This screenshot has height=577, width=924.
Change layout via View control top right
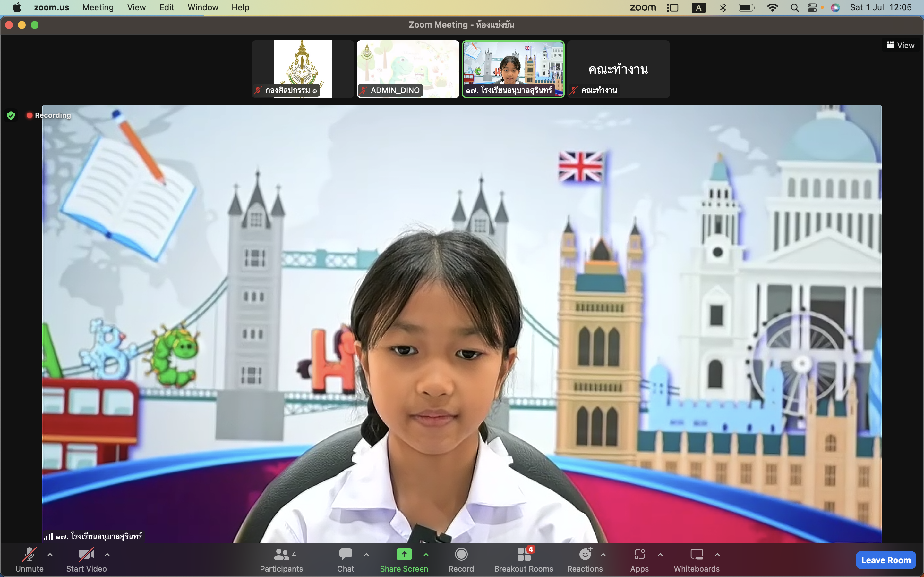click(901, 45)
